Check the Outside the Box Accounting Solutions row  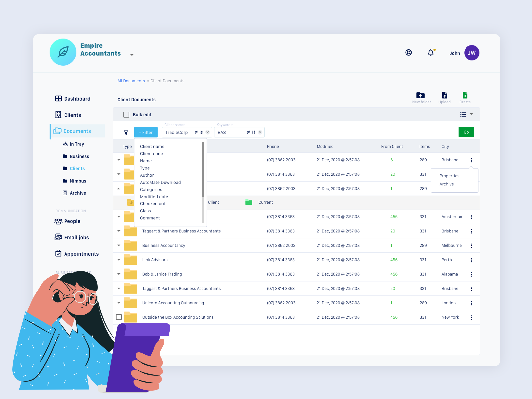pos(119,317)
